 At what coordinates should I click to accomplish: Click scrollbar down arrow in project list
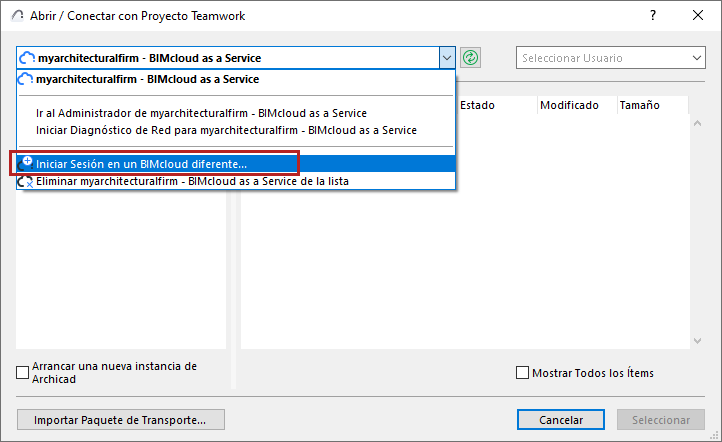[x=696, y=341]
